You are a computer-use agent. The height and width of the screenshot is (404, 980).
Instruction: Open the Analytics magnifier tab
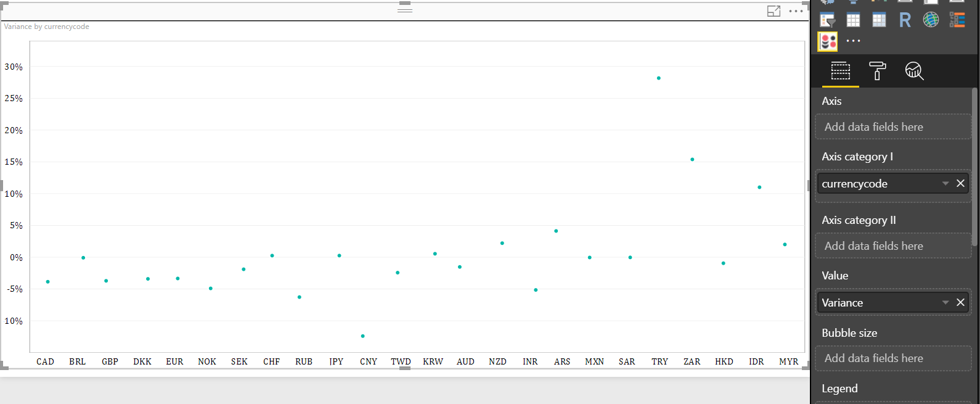coord(914,71)
